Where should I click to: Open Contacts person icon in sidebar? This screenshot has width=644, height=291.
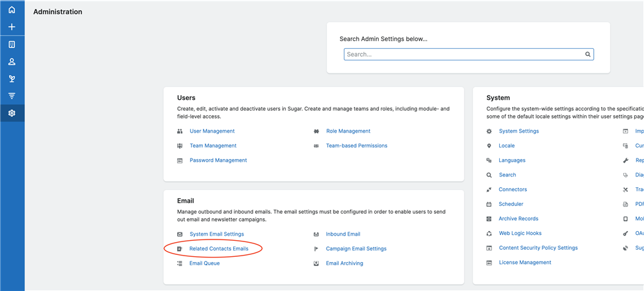click(x=12, y=62)
